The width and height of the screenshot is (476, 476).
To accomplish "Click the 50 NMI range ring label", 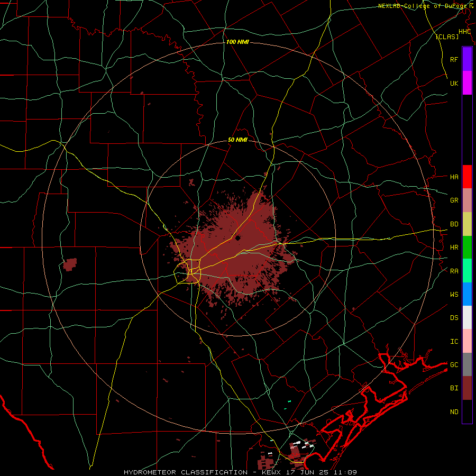I will (237, 140).
